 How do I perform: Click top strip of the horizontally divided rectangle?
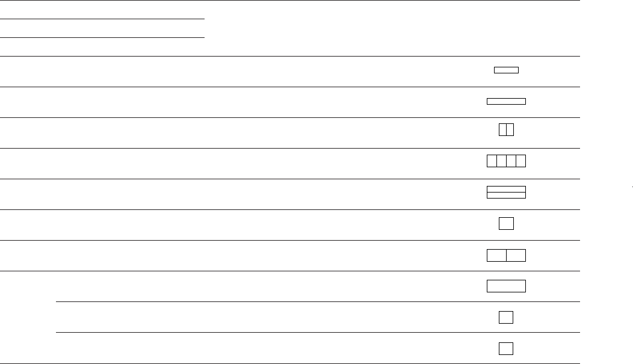pos(506,189)
